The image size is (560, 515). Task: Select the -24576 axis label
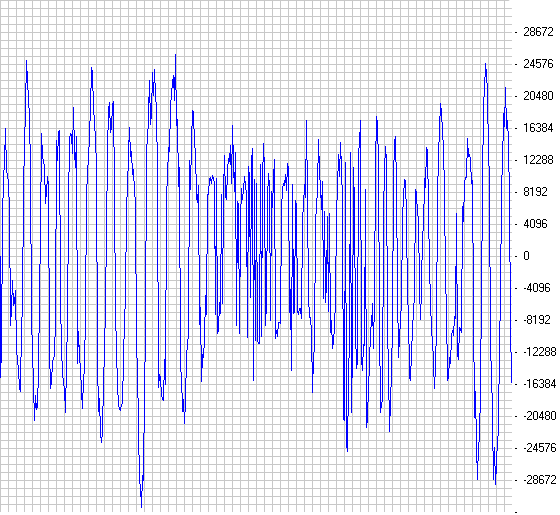click(540, 448)
